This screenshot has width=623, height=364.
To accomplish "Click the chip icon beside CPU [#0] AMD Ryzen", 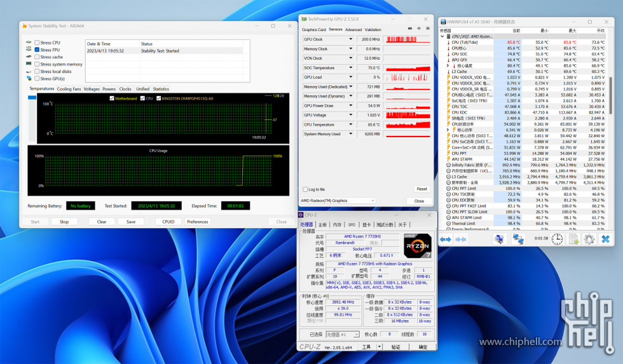I will 449,36.
